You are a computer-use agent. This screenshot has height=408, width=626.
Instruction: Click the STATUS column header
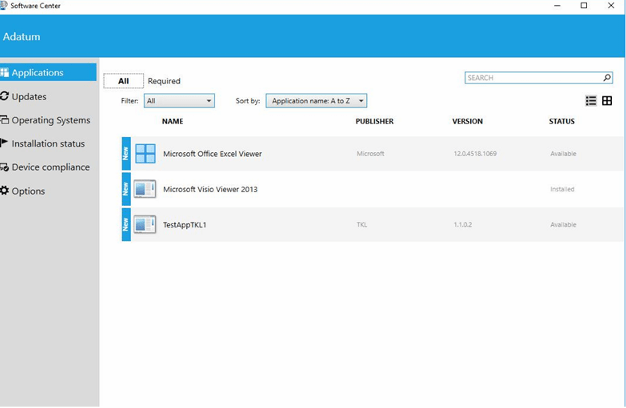point(562,122)
